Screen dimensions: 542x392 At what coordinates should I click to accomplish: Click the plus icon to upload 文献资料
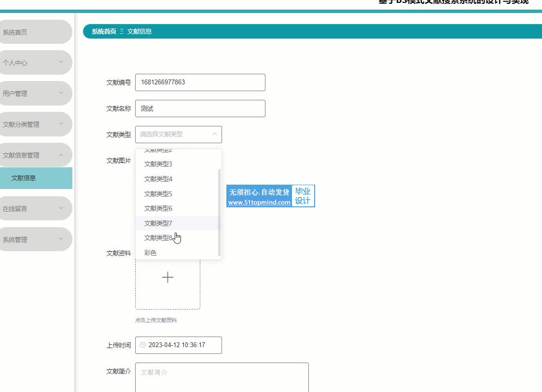pyautogui.click(x=167, y=278)
